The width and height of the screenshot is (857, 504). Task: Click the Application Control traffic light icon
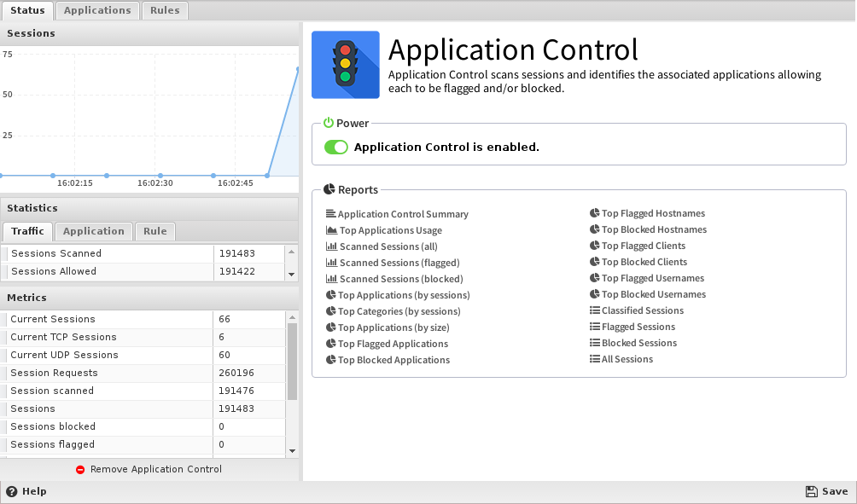click(345, 65)
